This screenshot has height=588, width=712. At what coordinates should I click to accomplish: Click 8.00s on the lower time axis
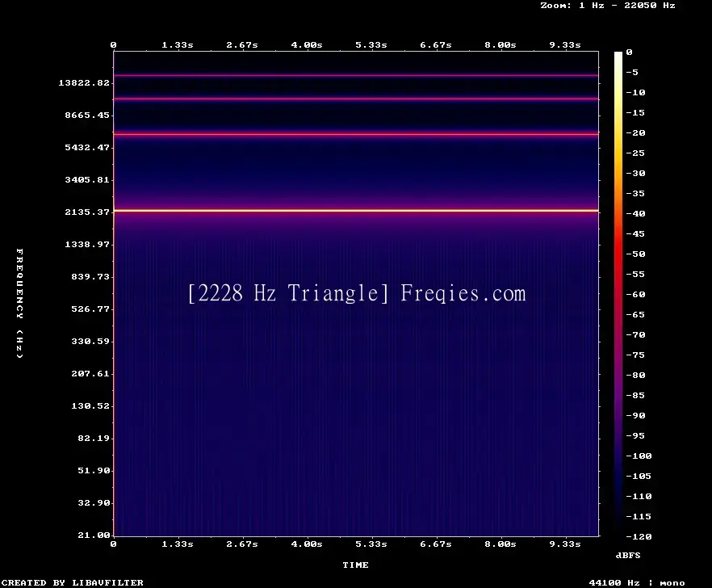click(x=500, y=544)
